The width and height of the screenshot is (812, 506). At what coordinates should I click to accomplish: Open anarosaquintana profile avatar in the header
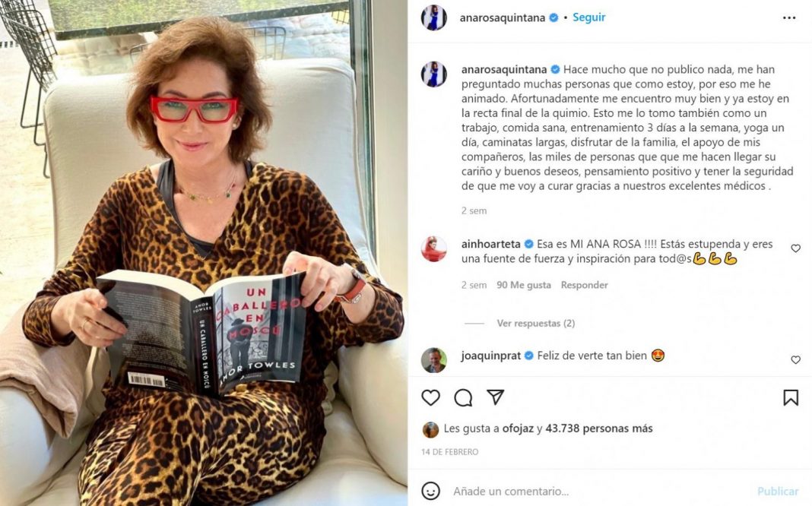click(434, 17)
